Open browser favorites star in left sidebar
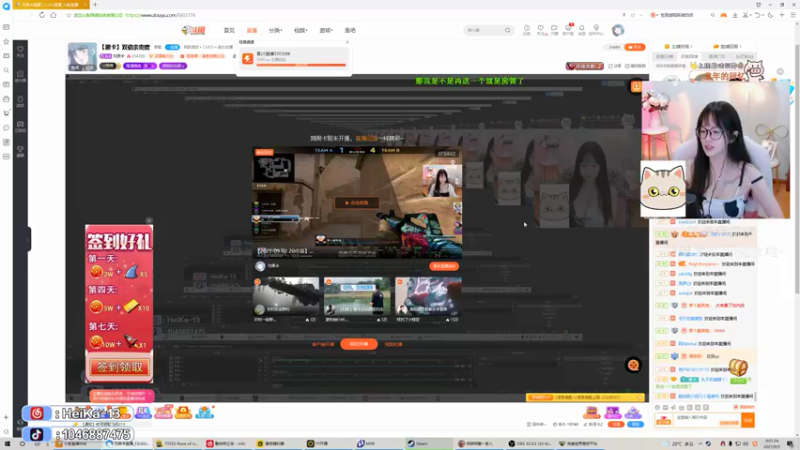 tap(6, 41)
